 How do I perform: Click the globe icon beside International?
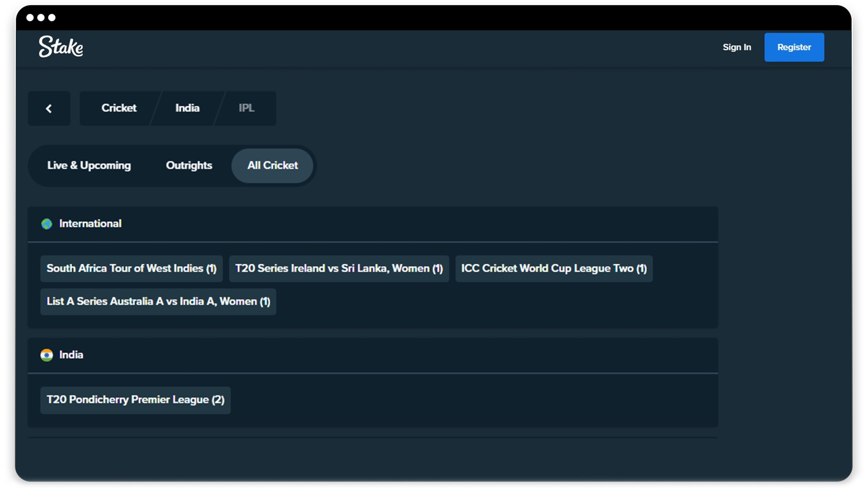click(47, 224)
